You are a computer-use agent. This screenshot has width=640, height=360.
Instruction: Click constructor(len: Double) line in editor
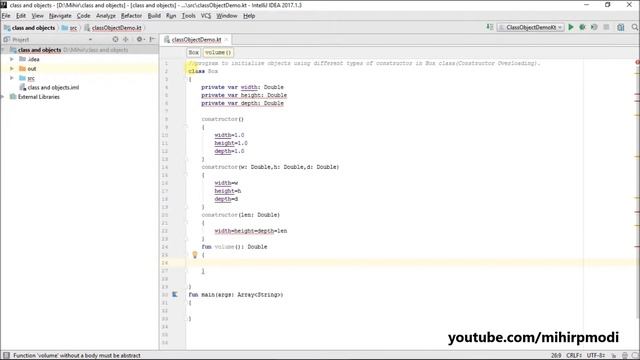[x=240, y=215]
